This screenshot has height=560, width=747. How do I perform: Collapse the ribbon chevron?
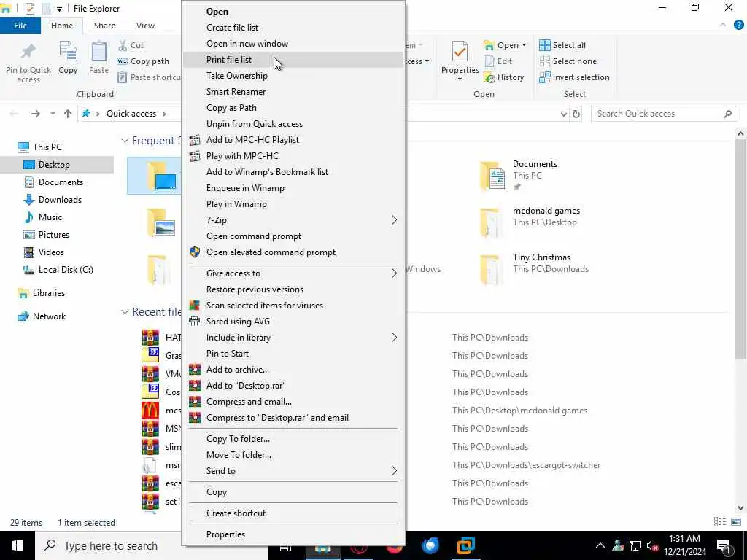click(x=723, y=26)
